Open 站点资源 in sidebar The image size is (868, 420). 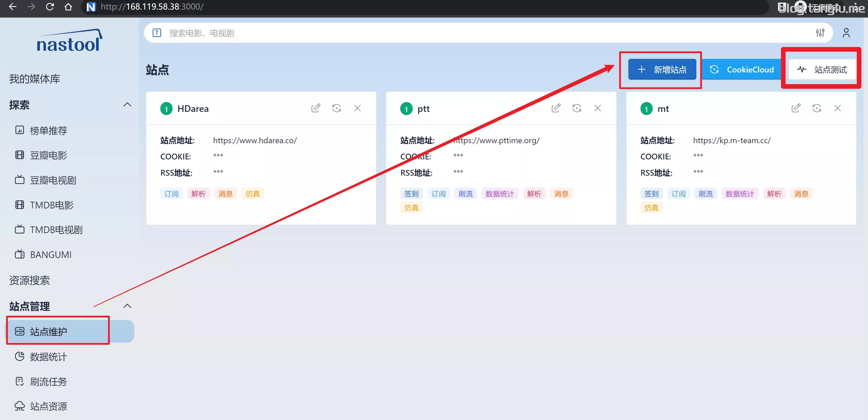click(x=48, y=406)
